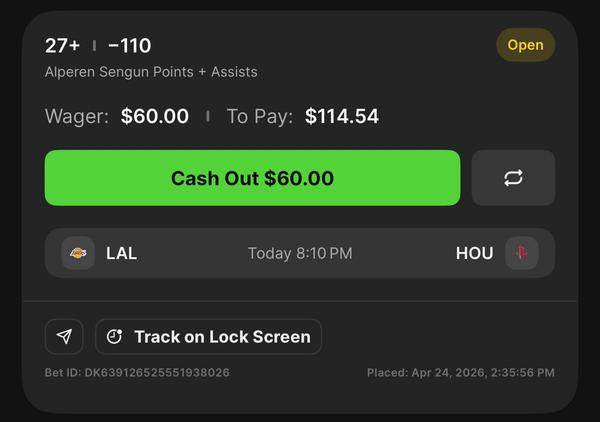Click the rebet arrows icon button

[x=513, y=178]
